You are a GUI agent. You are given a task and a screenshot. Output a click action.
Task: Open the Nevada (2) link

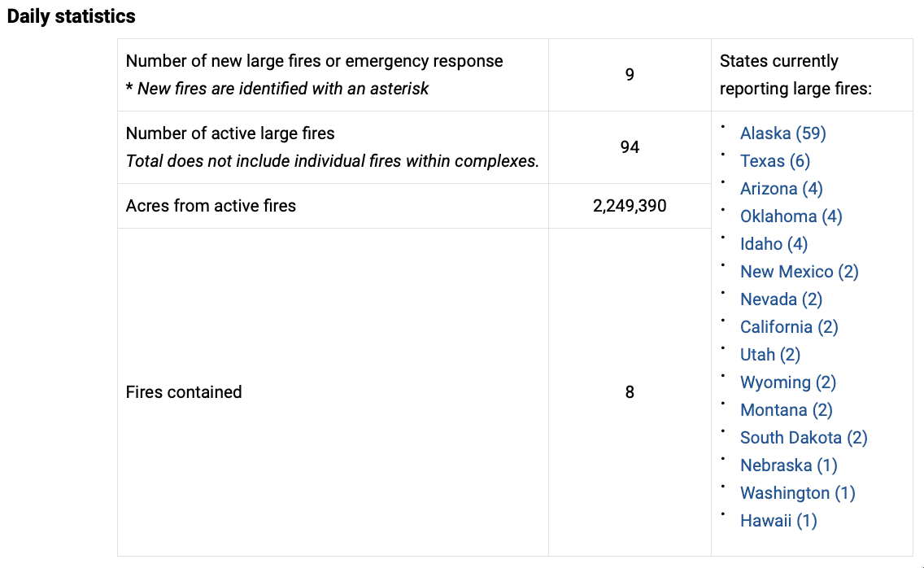(781, 299)
